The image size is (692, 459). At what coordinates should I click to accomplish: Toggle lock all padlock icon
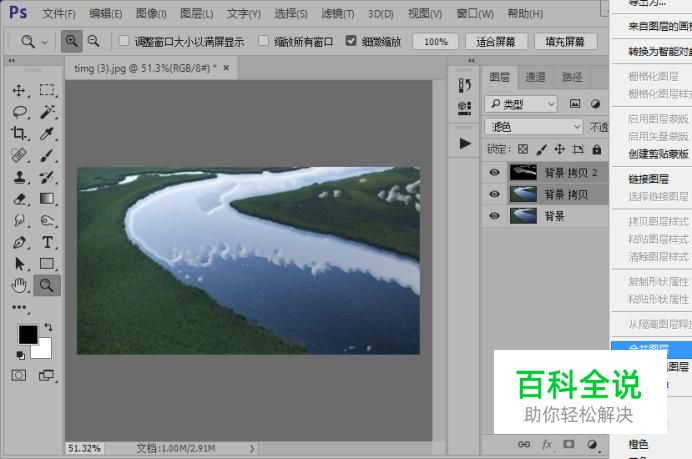point(597,149)
